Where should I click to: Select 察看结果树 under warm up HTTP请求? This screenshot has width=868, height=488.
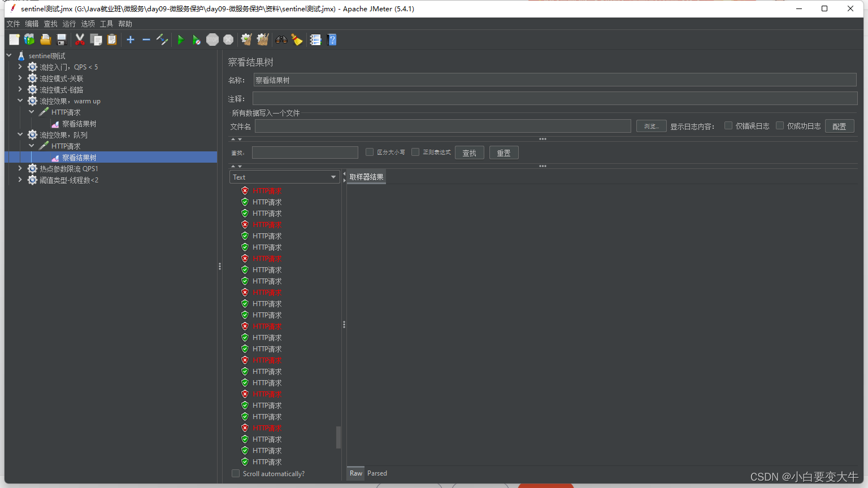click(x=79, y=124)
